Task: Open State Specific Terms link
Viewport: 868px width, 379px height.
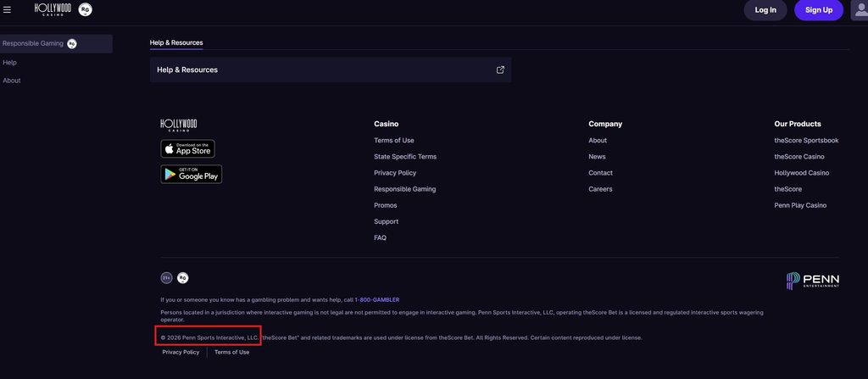Action: click(405, 157)
